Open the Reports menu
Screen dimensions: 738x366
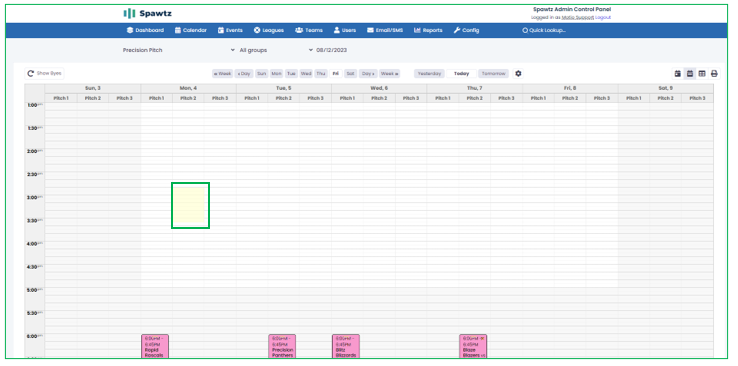click(x=428, y=30)
